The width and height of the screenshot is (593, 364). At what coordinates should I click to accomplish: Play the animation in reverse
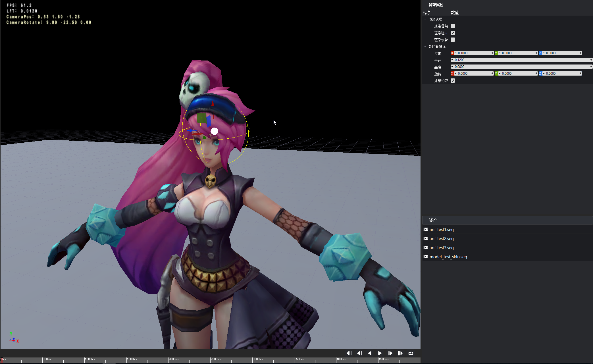pyautogui.click(x=370, y=353)
